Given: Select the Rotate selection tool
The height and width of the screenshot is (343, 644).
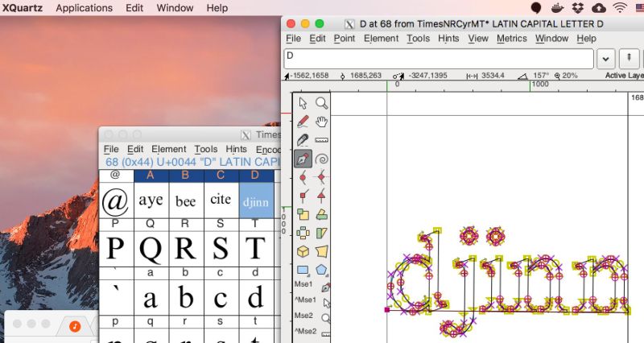Looking at the screenshot, I should [321, 214].
